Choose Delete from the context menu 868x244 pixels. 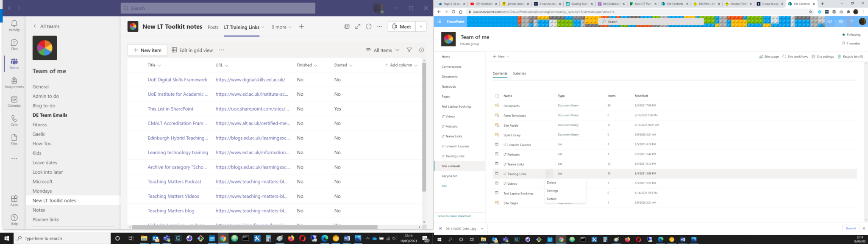click(551, 183)
